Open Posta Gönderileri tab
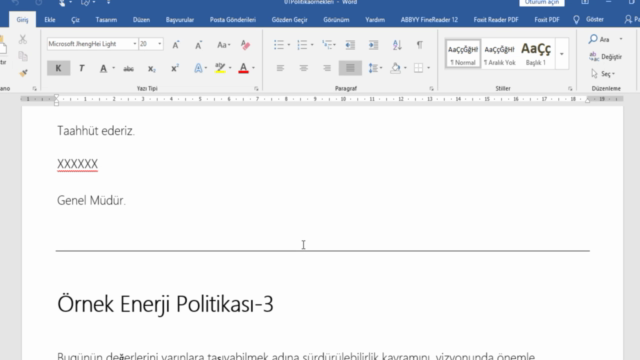Screen dimensions: 640x360 tap(233, 20)
